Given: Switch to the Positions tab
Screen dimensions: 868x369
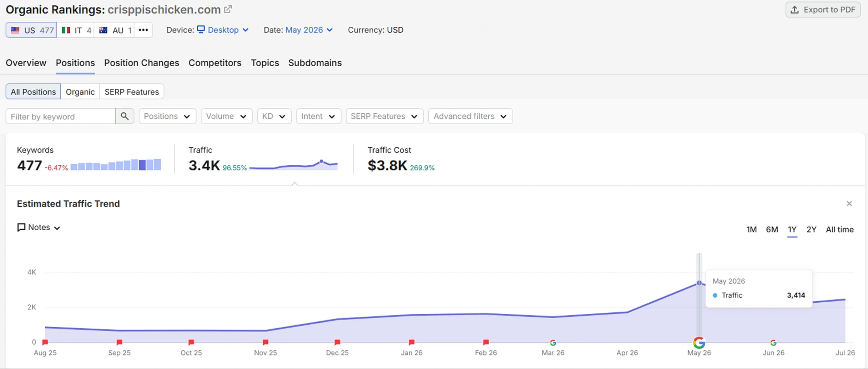Looking at the screenshot, I should [x=75, y=63].
